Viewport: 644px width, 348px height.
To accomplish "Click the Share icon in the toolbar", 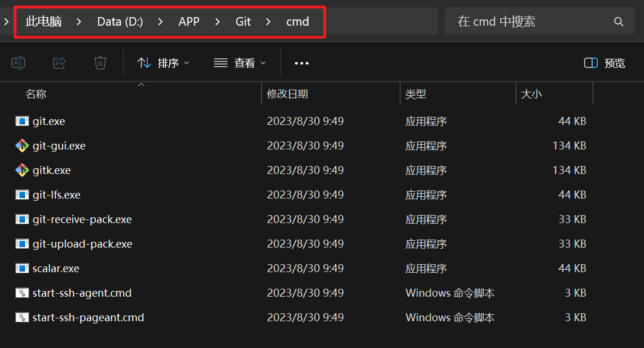I will 59,63.
